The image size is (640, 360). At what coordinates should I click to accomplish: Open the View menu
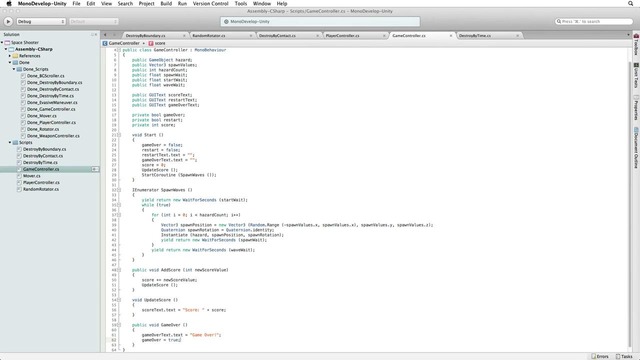pyautogui.click(x=106, y=3)
